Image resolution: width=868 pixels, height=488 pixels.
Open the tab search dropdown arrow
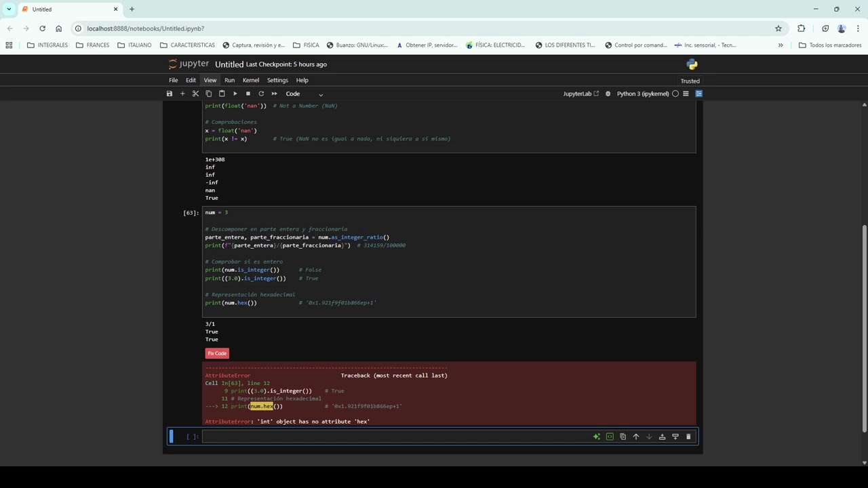point(9,9)
